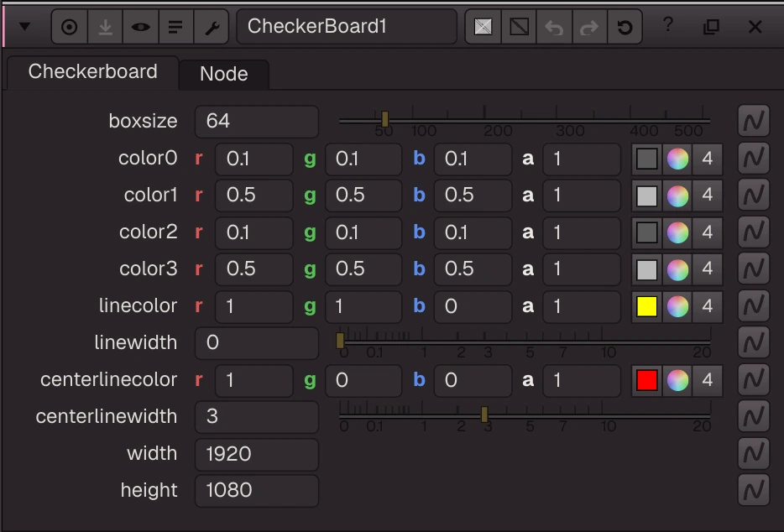Open the lines menu icon in the header
784x532 pixels.
pos(175,27)
